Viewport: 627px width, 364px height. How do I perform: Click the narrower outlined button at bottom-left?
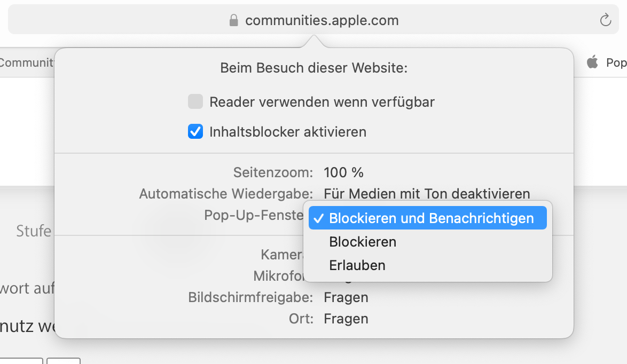[x=64, y=361]
